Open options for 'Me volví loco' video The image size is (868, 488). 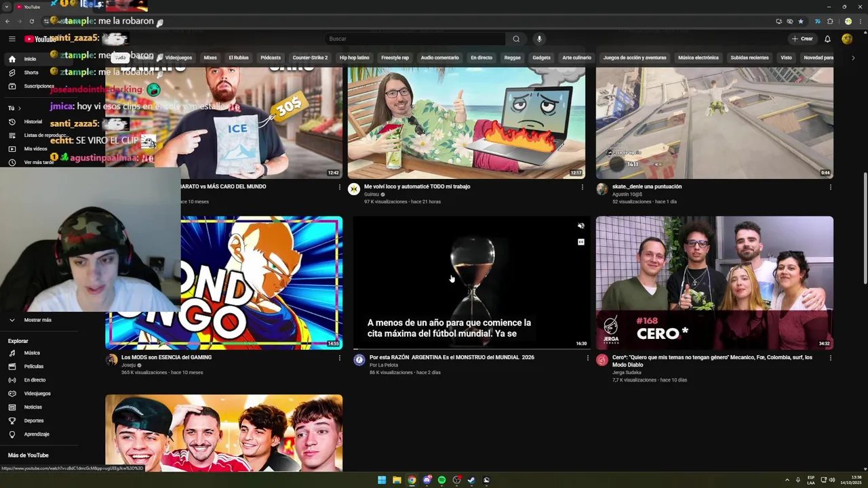(x=582, y=187)
